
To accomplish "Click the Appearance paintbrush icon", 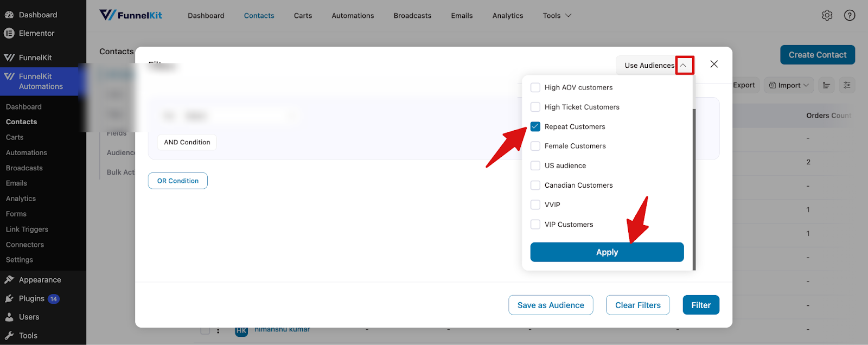I will click(x=9, y=280).
